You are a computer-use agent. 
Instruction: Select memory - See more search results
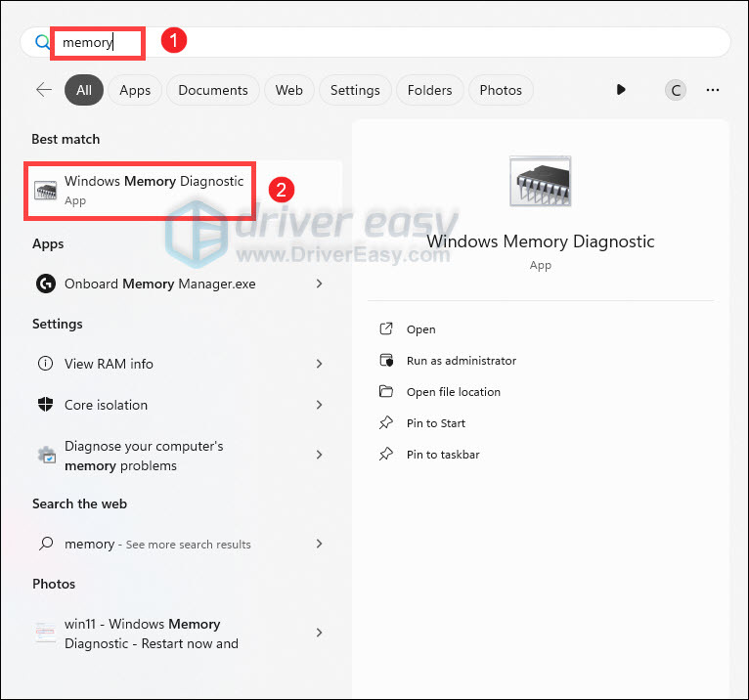coord(183,544)
